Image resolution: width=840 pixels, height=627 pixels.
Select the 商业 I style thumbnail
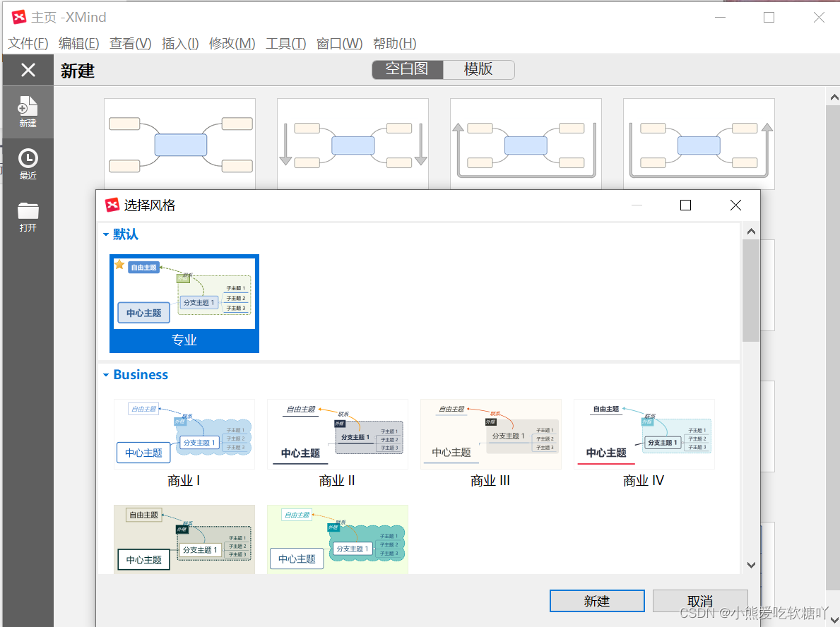tap(184, 434)
